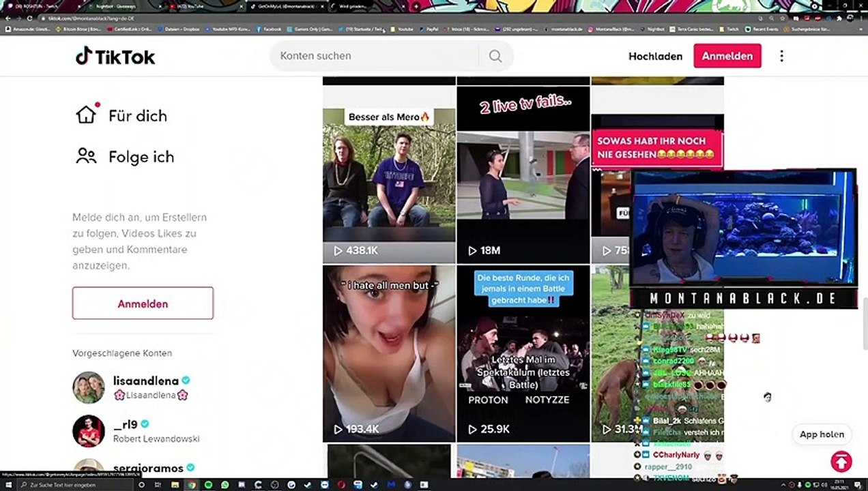Viewport: 868px width, 491px height.
Task: Open Folge ich feed
Action: tap(141, 157)
